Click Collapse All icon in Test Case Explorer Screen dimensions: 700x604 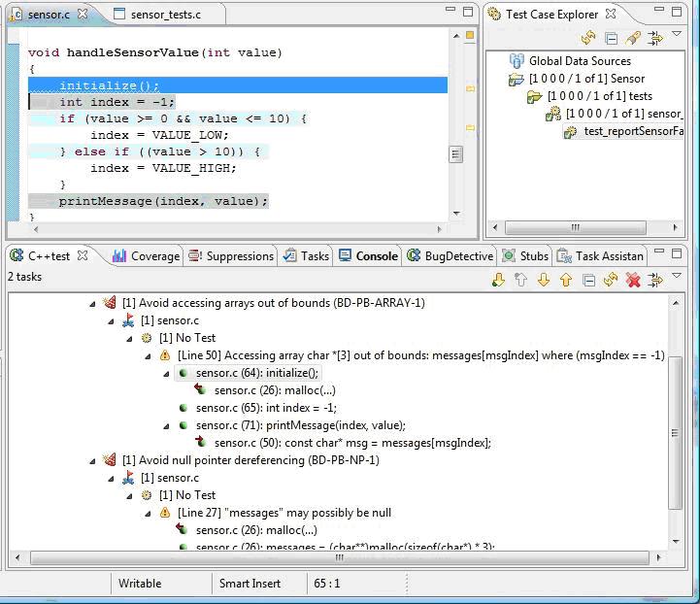point(611,39)
